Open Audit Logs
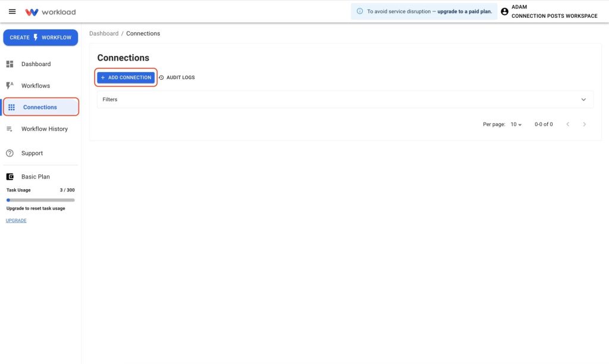Viewport: 609px width, 364px height. pyautogui.click(x=177, y=77)
